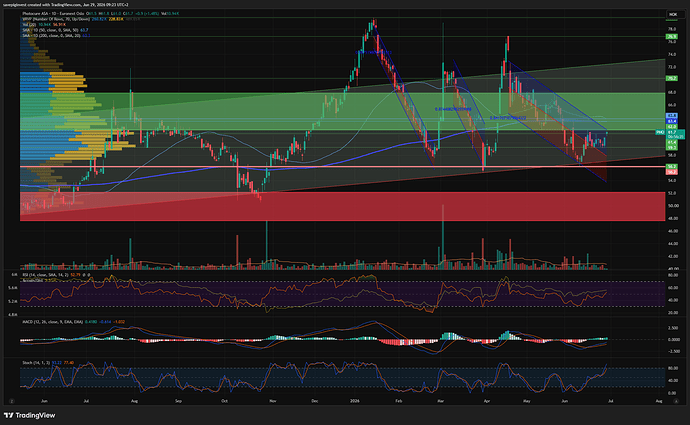Viewport: 690px width, 425px height.
Task: Select the Vol (20) indicator legend
Action: 29,25
